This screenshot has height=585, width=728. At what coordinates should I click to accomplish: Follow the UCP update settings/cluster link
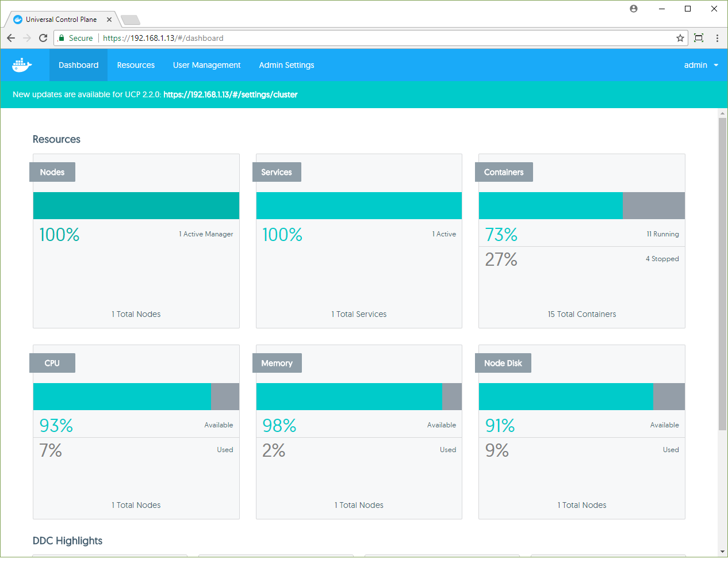(230, 94)
